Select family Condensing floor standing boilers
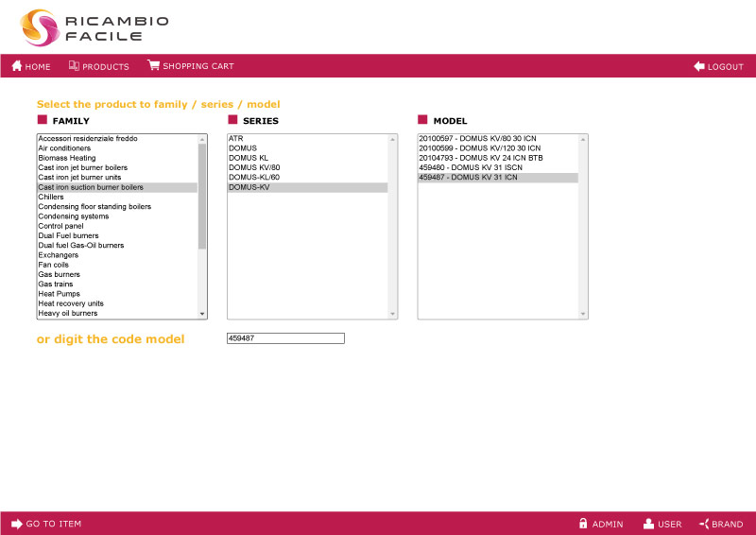This screenshot has height=535, width=756. click(x=117, y=206)
